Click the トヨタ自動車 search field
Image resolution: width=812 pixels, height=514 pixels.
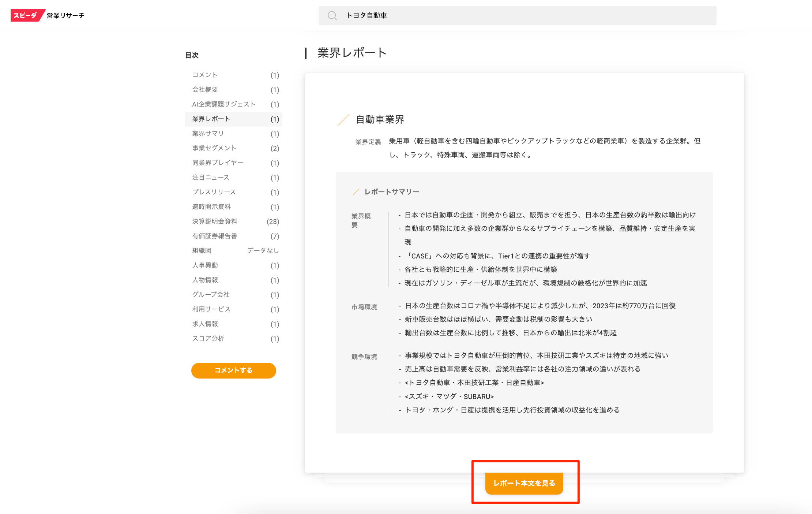(512, 15)
